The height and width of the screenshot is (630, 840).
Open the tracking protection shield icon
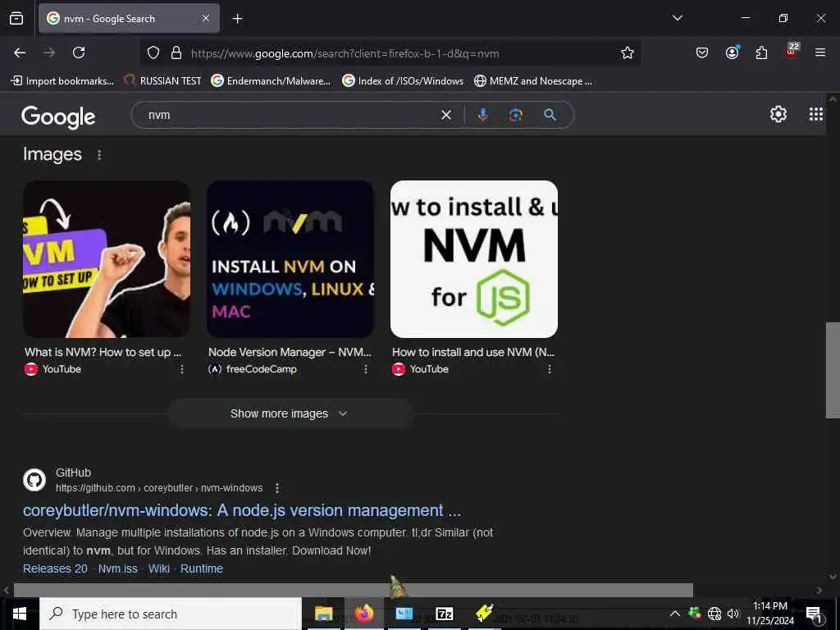pos(153,53)
